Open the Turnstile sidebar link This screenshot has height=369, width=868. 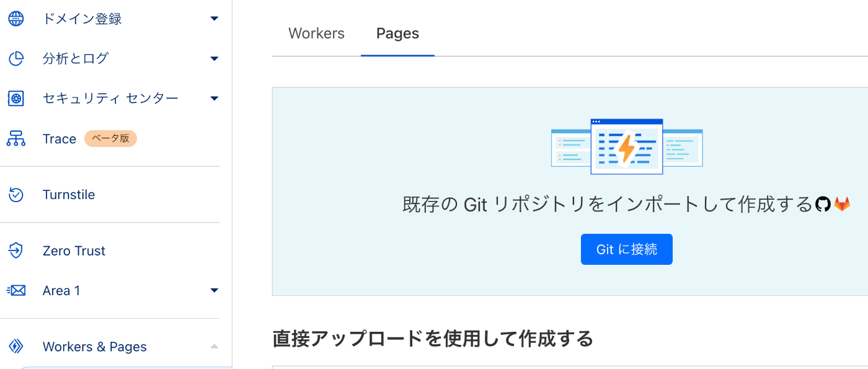coord(69,195)
